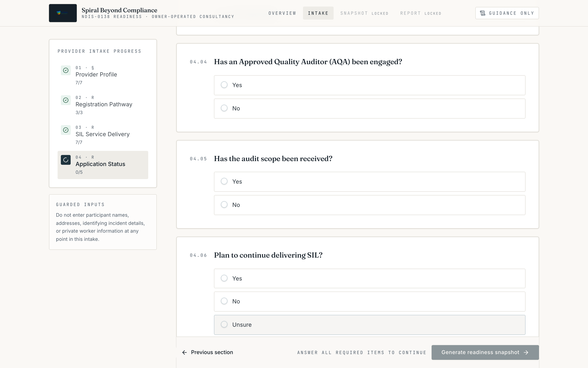Image resolution: width=588 pixels, height=368 pixels.
Task: Click question number 04.05 label
Action: coord(198,159)
